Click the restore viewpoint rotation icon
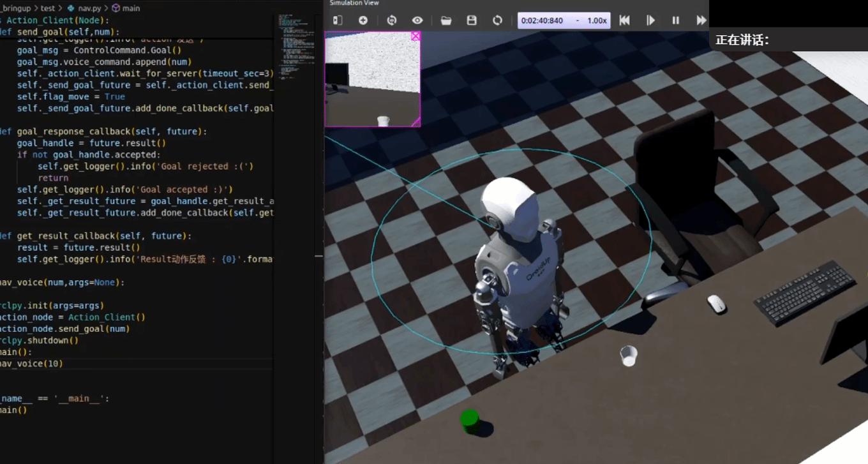Image resolution: width=868 pixels, height=464 pixels. click(392, 20)
